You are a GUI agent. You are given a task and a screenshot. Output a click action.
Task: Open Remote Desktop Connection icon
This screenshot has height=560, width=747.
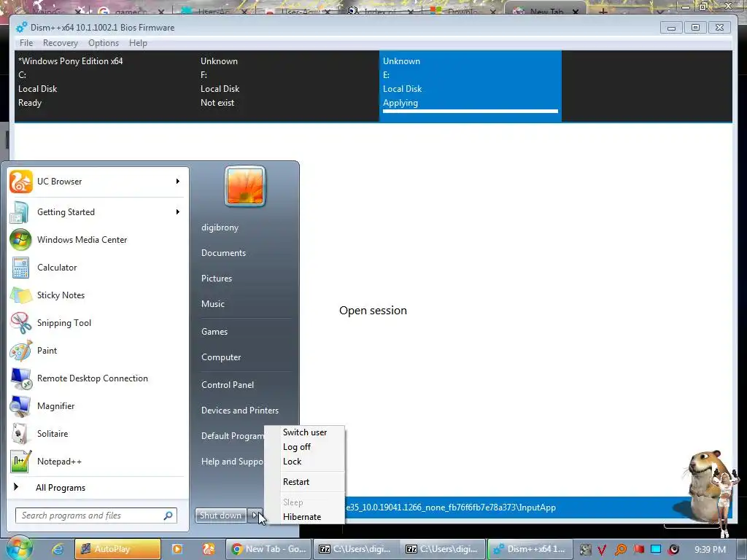pos(20,378)
